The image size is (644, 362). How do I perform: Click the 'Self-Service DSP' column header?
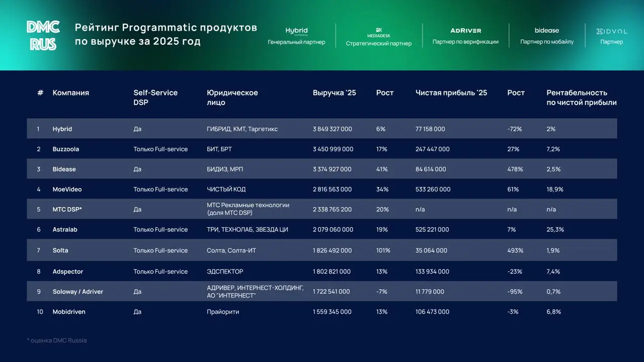(x=155, y=98)
